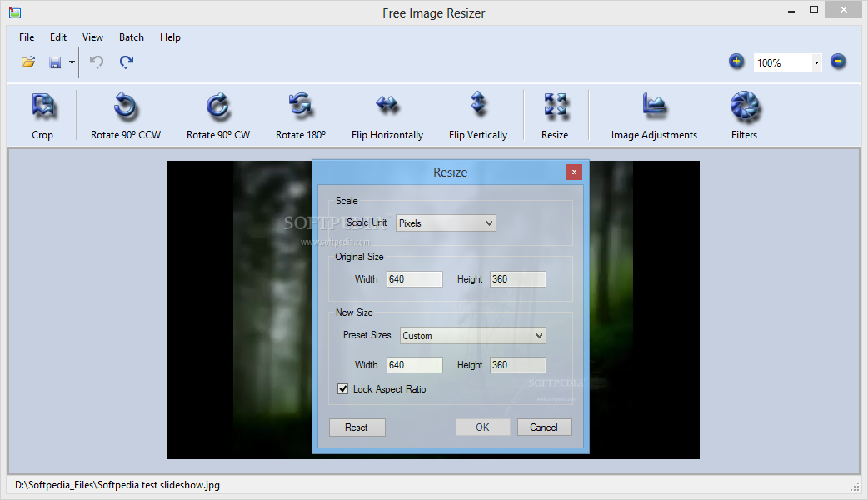Open the Batch menu

coord(131,37)
